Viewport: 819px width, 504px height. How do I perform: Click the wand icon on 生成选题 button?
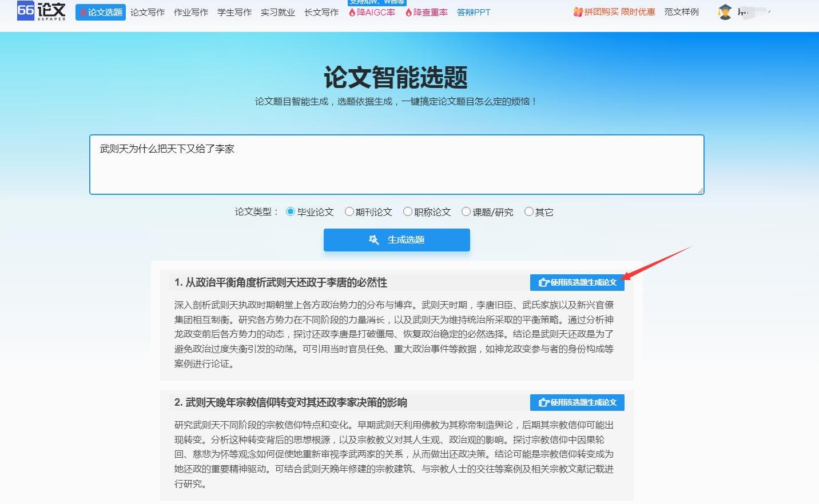coord(374,240)
